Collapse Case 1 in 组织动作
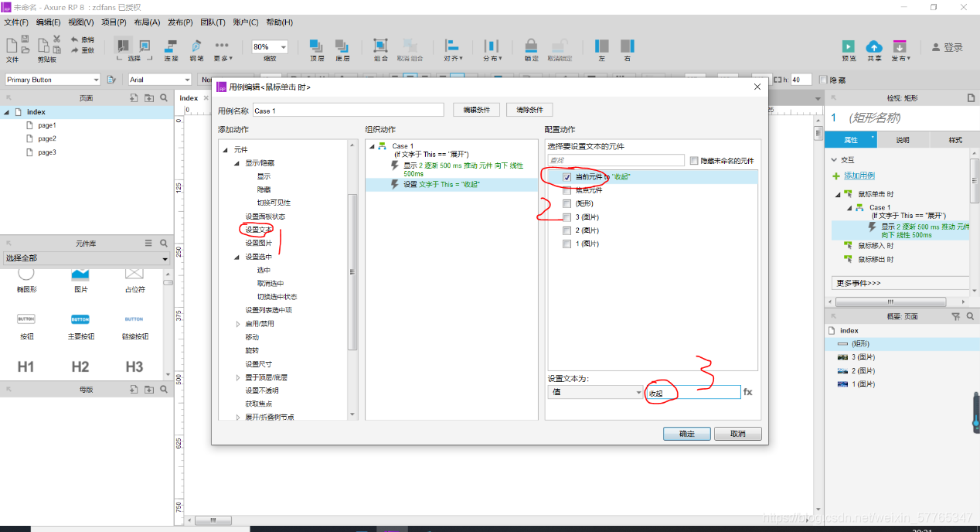The image size is (980, 532). 372,146
